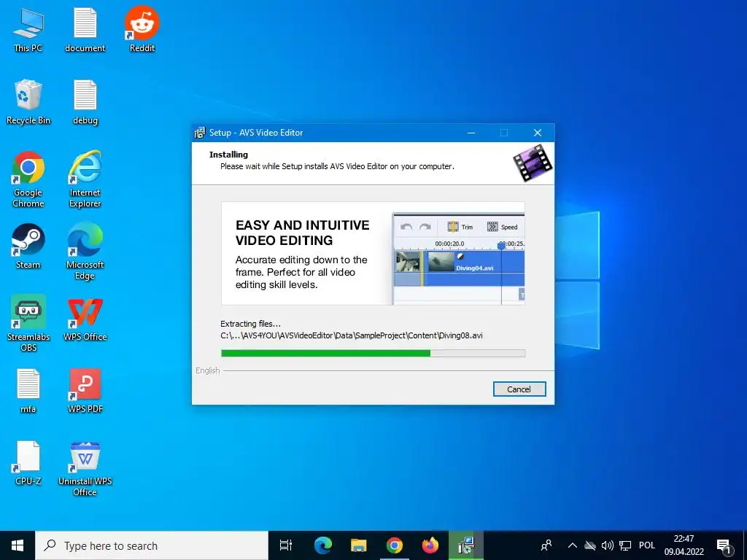Image resolution: width=747 pixels, height=560 pixels.
Task: Open the Recycle Bin
Action: [28, 102]
